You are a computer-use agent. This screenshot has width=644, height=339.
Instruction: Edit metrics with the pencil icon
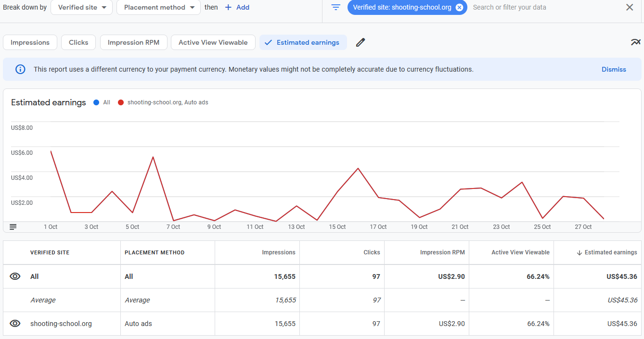pos(361,42)
